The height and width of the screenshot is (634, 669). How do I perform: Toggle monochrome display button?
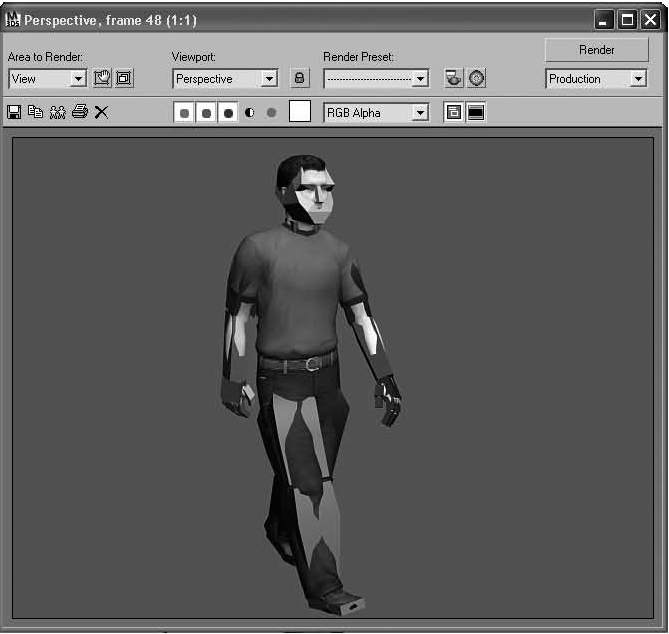click(x=271, y=113)
